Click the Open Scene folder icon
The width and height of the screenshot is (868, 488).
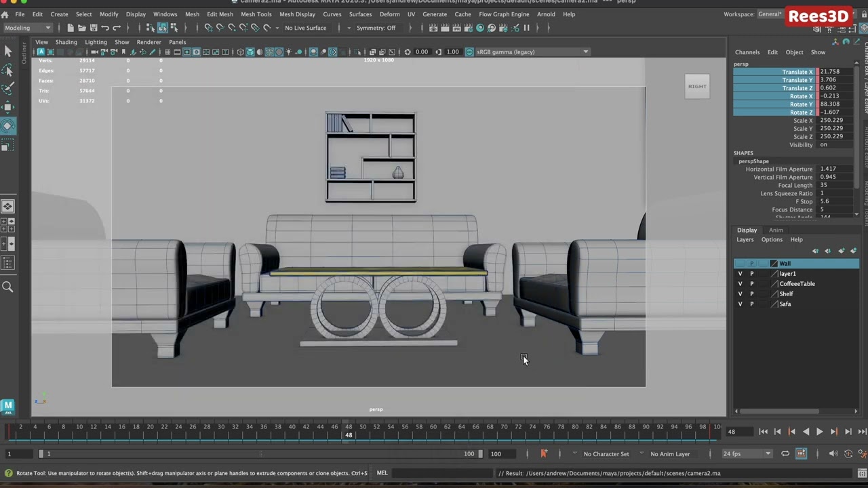tap(81, 28)
